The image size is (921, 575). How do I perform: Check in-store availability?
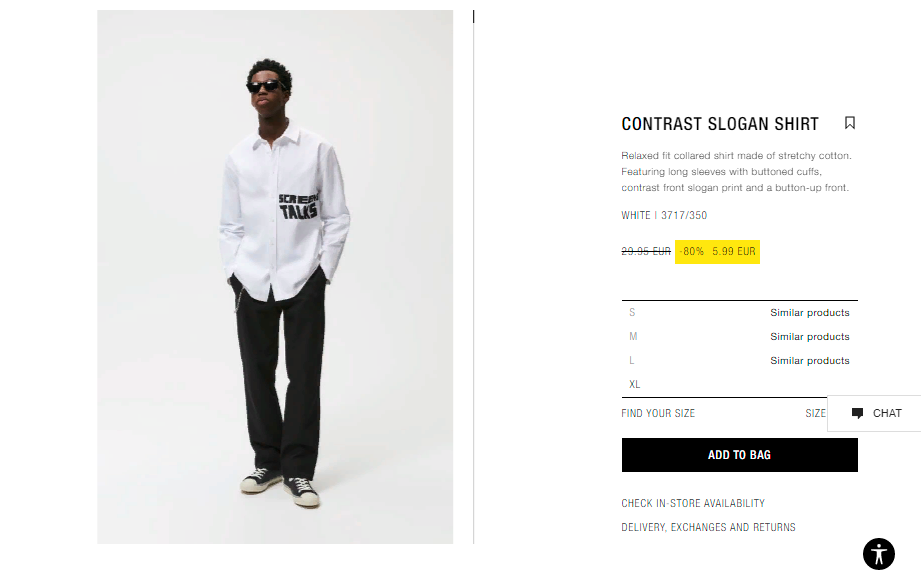[x=693, y=503]
